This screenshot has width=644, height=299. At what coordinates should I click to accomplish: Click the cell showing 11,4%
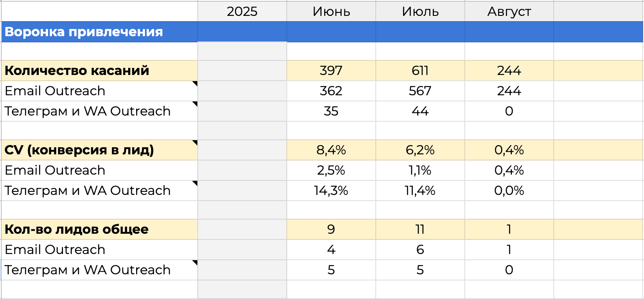click(x=420, y=191)
